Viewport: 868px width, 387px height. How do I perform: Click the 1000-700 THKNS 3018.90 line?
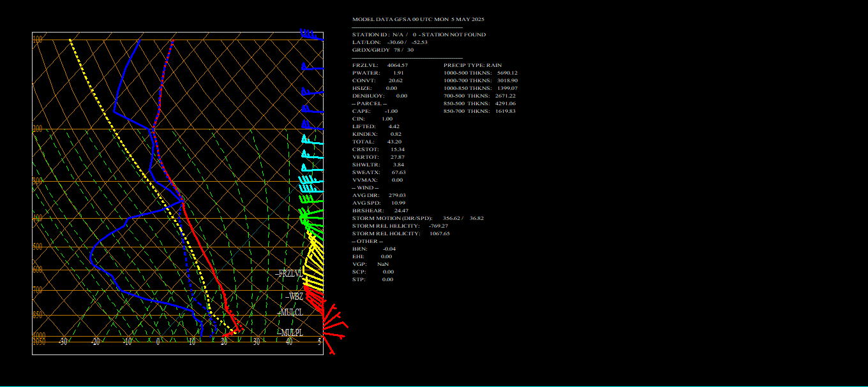[x=481, y=80]
